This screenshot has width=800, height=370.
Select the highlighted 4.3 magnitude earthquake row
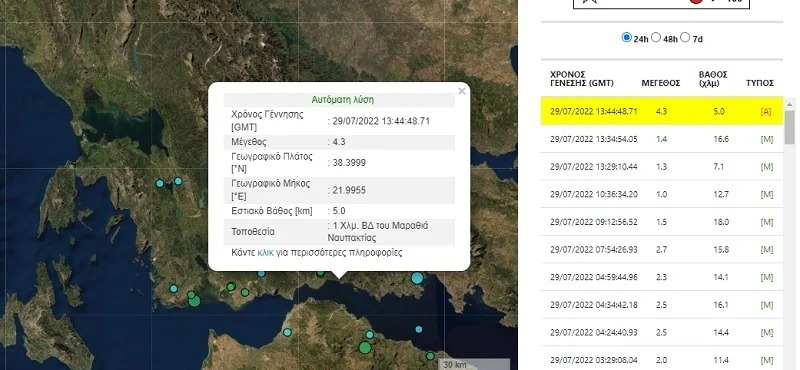[662, 111]
